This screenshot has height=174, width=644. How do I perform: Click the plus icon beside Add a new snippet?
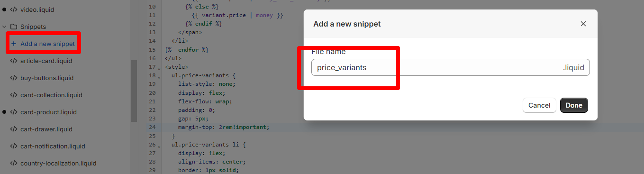pos(14,44)
